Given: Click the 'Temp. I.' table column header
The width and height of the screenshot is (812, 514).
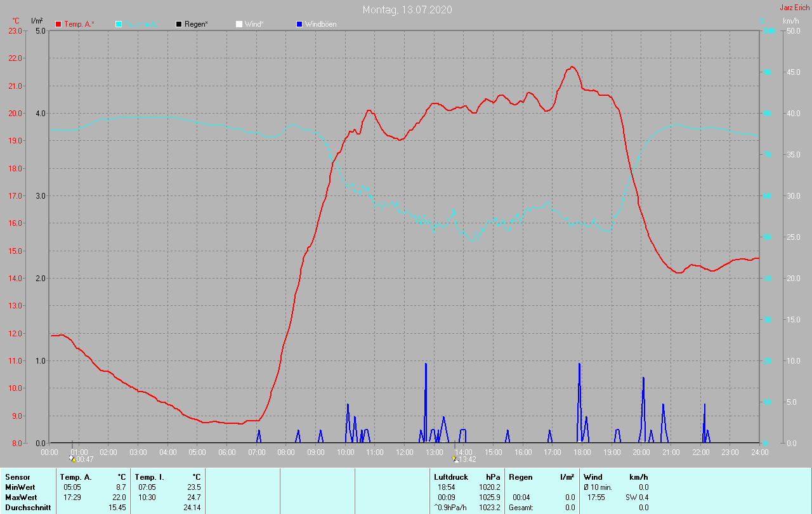Looking at the screenshot, I should [149, 477].
